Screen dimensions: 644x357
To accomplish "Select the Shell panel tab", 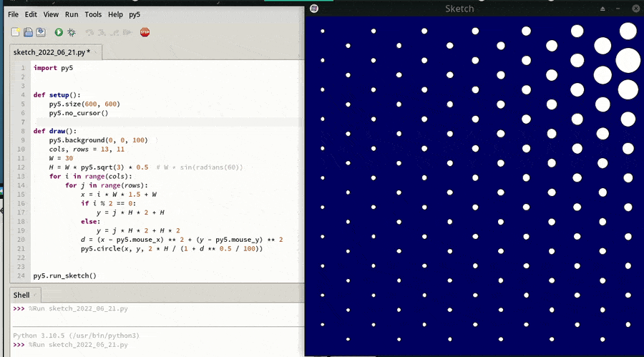I will pos(24,295).
